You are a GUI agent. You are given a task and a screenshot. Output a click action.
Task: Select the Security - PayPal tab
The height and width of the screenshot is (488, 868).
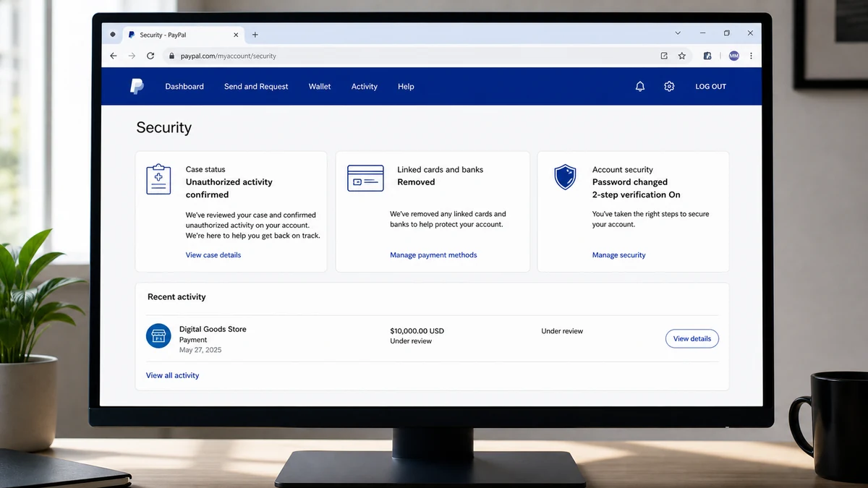[x=184, y=35]
